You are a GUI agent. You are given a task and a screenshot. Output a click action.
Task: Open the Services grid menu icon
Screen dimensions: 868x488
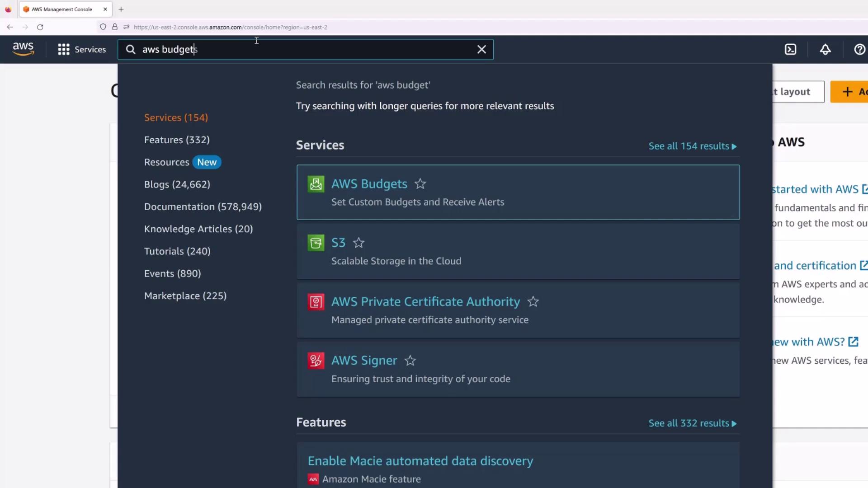[x=64, y=49]
